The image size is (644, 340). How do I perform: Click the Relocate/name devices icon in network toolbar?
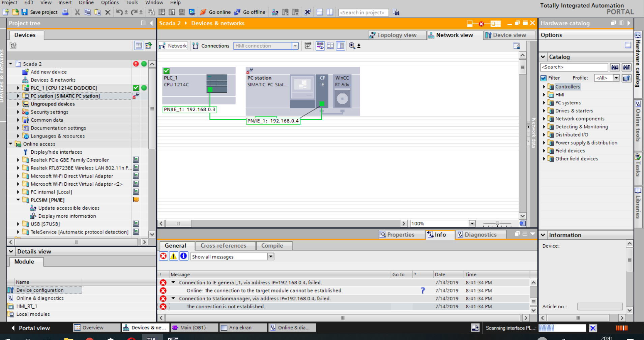point(308,45)
